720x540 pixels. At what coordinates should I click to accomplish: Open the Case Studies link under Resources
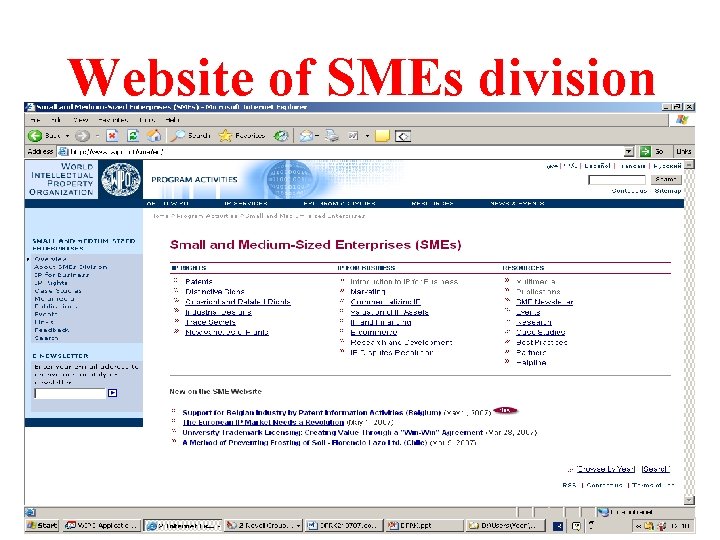click(x=540, y=332)
